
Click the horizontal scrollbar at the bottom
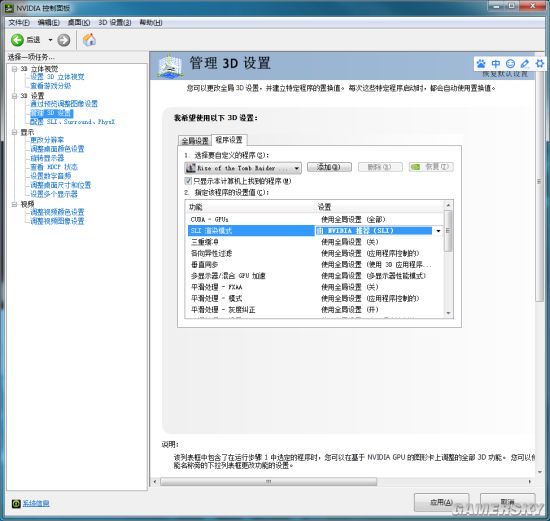click(269, 482)
